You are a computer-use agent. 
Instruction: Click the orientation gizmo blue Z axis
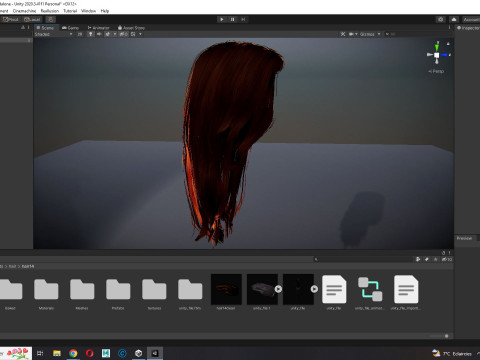445,55
